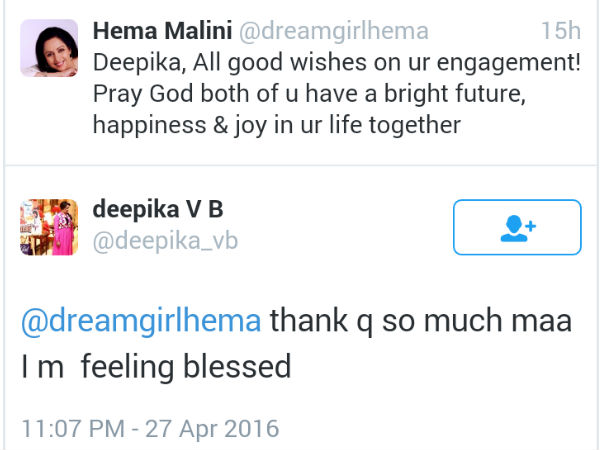Click the reply text "thank q so much maa"

click(420, 322)
